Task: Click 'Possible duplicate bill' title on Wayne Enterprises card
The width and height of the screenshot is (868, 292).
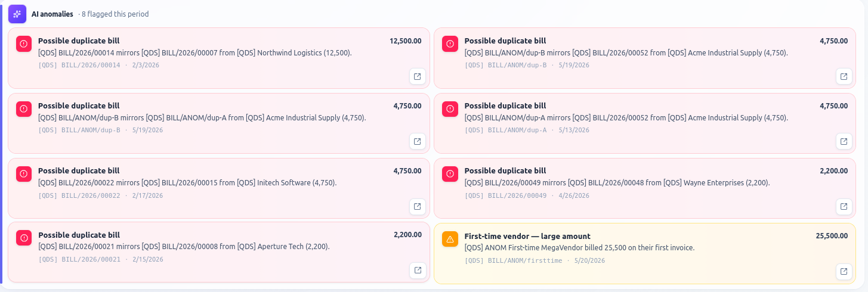Action: pos(505,170)
